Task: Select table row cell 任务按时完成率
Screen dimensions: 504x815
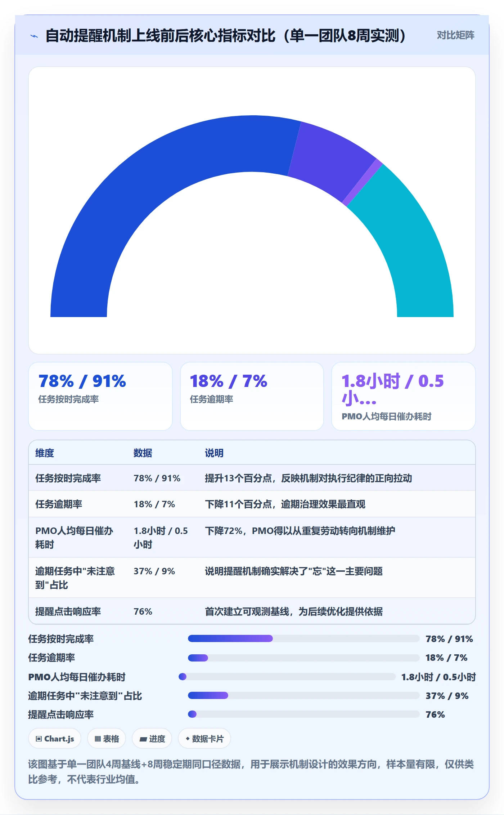Action: click(68, 478)
